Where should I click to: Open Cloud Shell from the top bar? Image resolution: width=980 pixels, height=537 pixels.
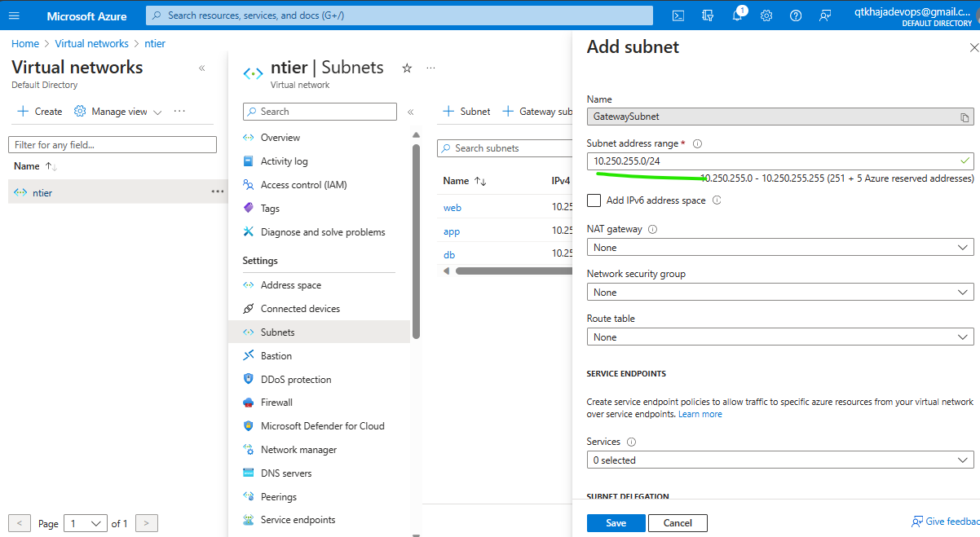tap(678, 15)
